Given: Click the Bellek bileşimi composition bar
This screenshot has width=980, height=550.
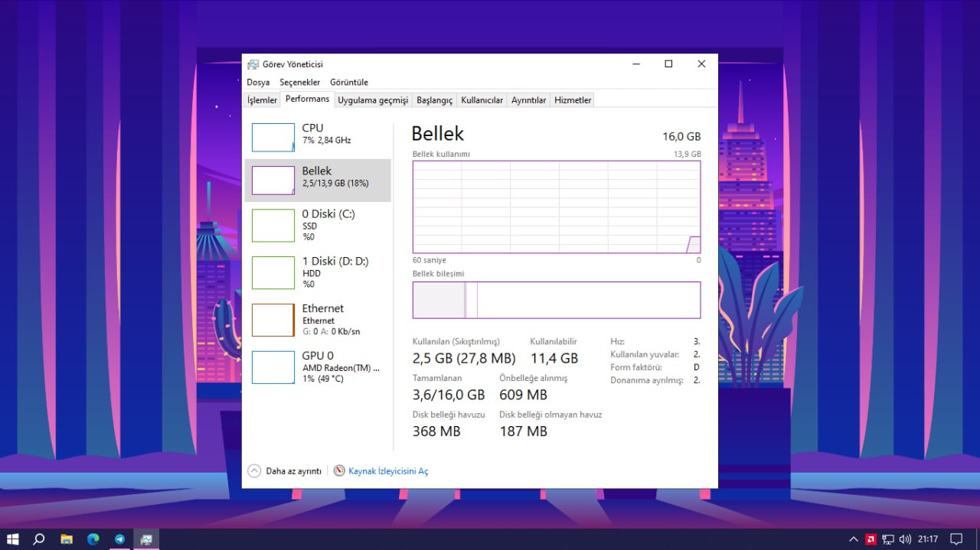Looking at the screenshot, I should pos(557,300).
